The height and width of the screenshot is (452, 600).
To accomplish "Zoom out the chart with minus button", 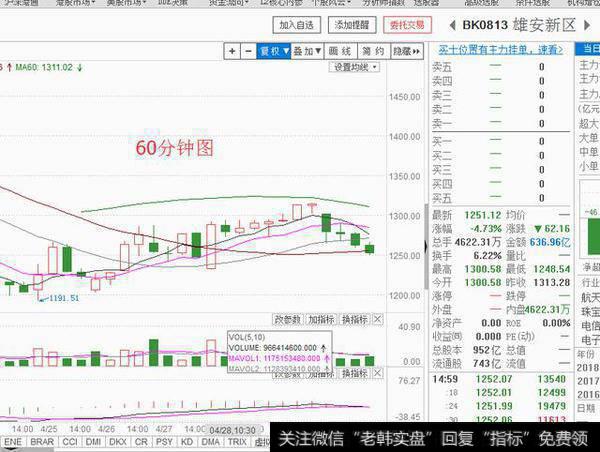I will click(x=248, y=51).
